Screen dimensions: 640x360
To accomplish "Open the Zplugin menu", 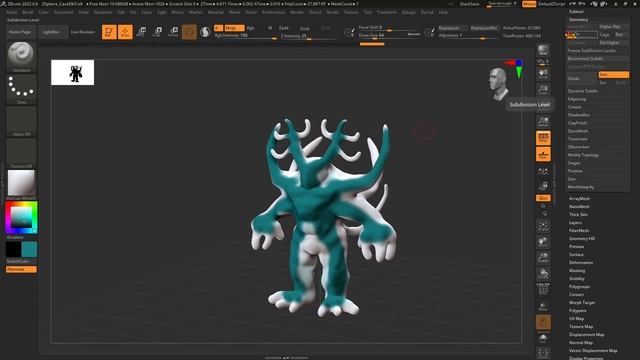I will (409, 12).
